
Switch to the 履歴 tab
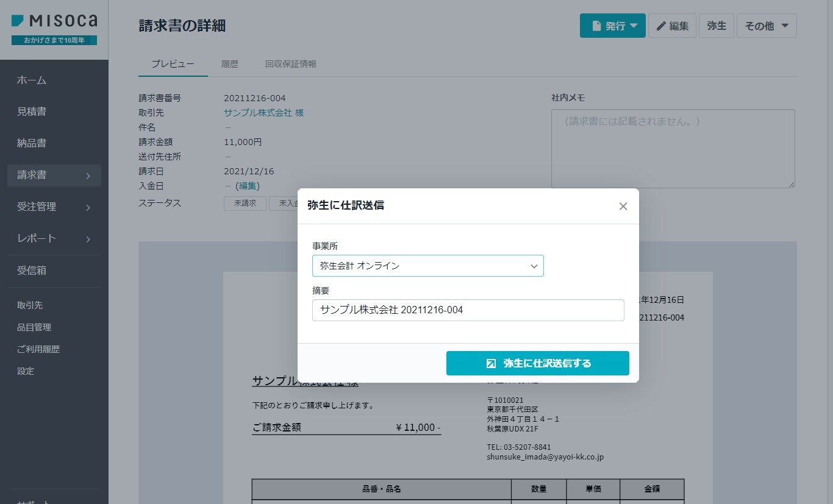(229, 64)
